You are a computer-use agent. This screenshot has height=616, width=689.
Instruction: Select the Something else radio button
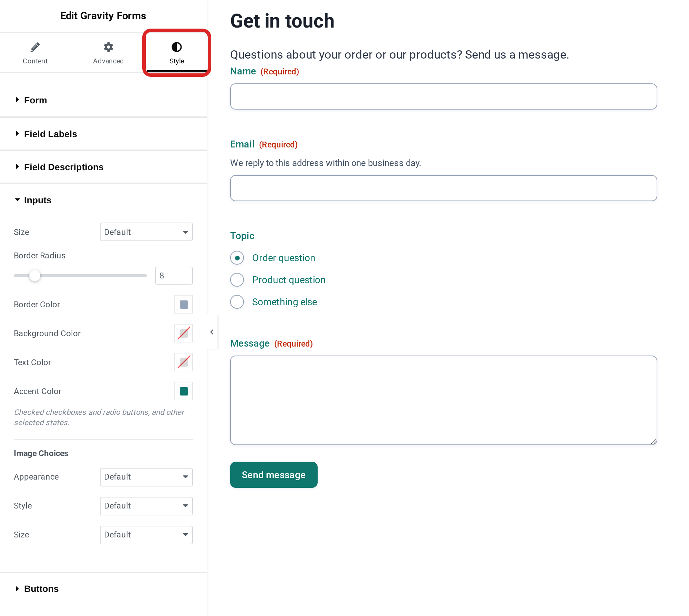coord(237,302)
